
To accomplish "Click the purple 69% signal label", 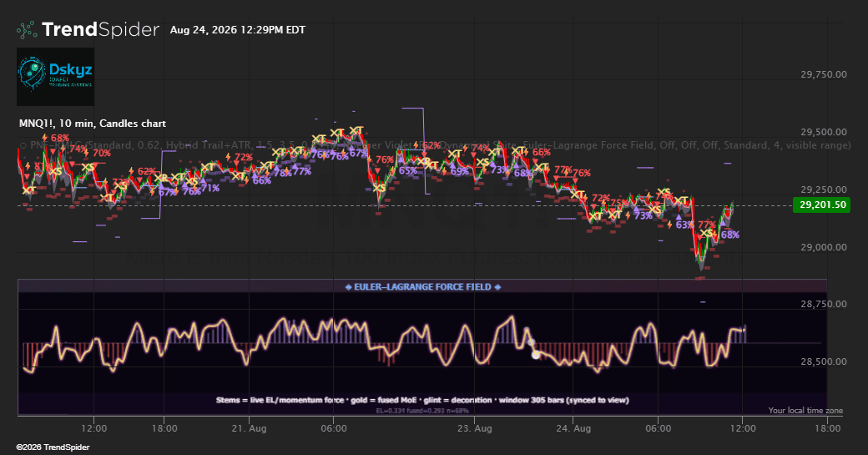I will point(460,172).
